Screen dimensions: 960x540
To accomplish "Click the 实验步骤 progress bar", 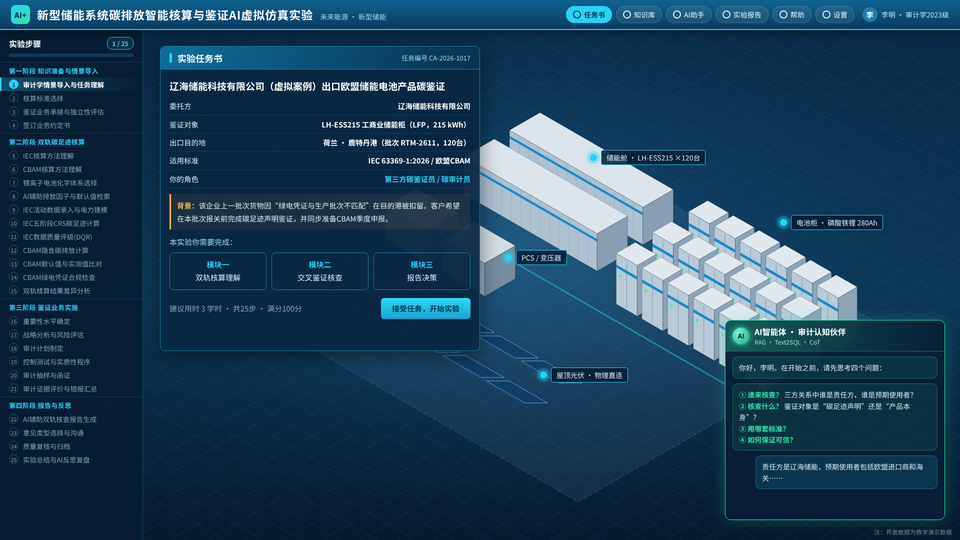I will [x=71, y=55].
